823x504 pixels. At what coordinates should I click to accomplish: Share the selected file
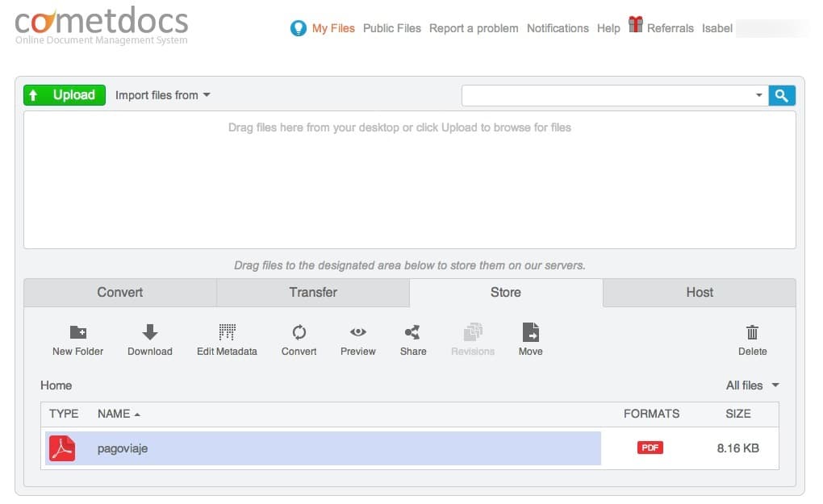412,332
